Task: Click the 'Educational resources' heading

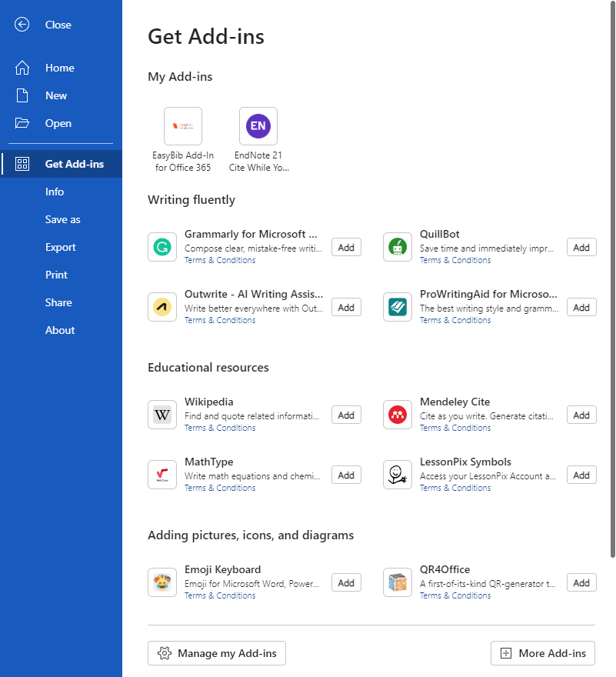Action: click(x=208, y=368)
